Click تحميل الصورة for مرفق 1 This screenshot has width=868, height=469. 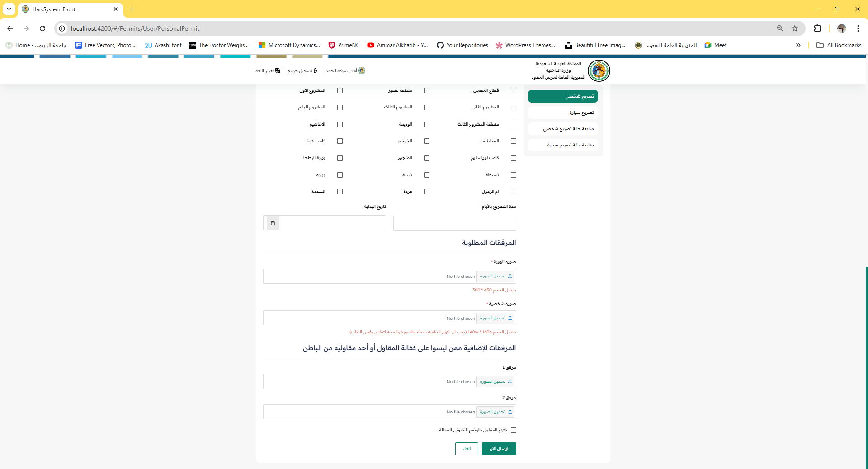[x=496, y=381]
